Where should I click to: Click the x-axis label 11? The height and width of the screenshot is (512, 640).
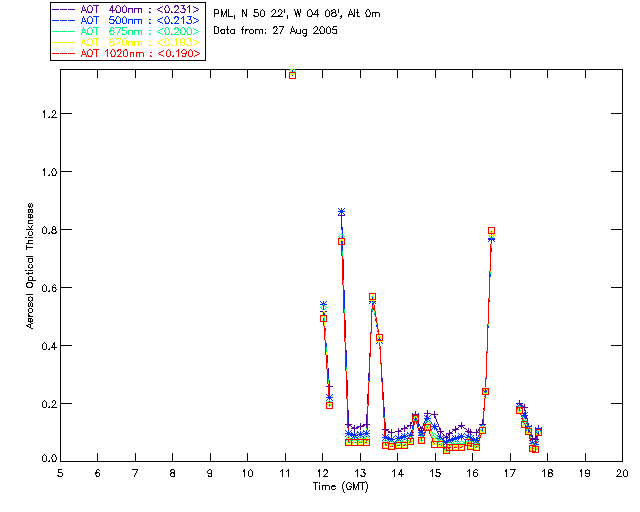pyautogui.click(x=285, y=473)
